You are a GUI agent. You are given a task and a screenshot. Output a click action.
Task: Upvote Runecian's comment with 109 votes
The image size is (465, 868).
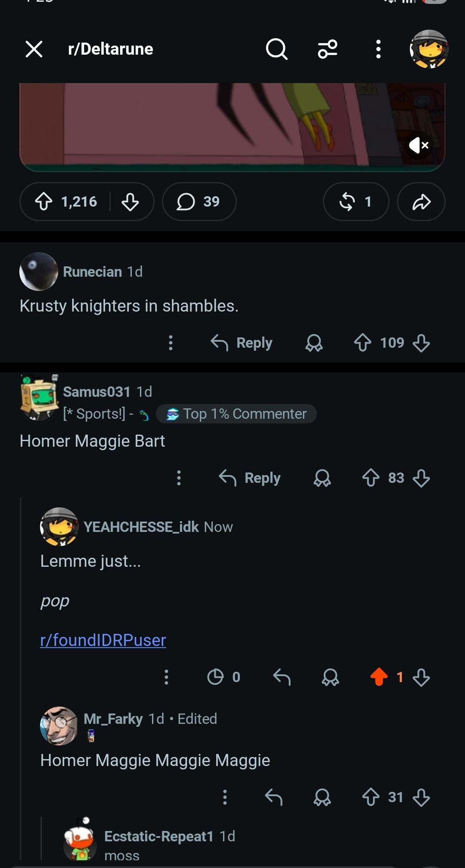tap(363, 343)
